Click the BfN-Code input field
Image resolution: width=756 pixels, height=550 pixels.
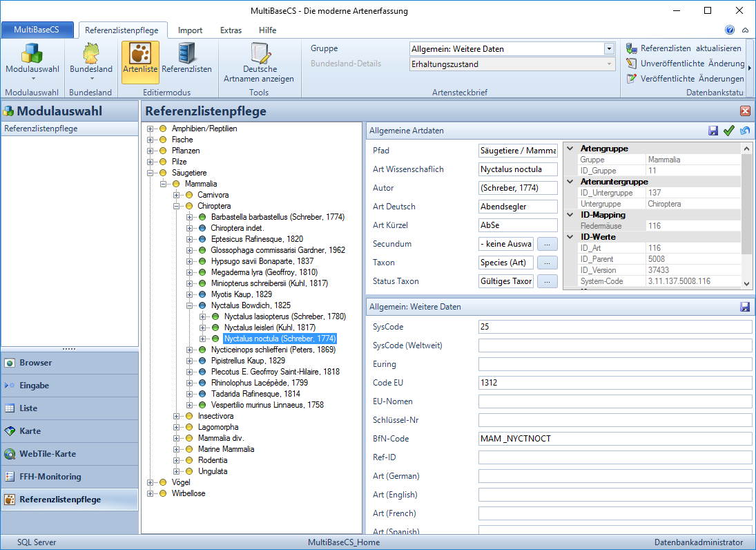pos(614,439)
